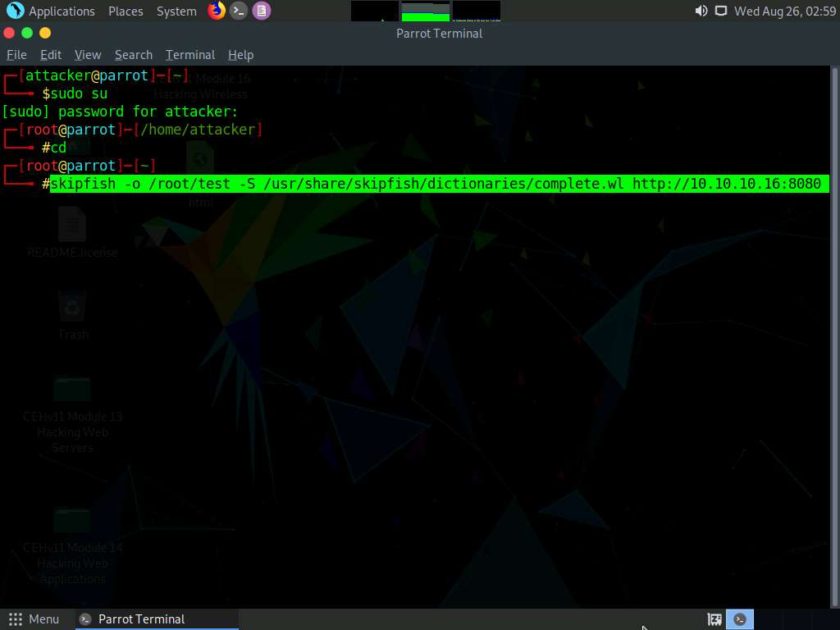Viewport: 840px width, 630px height.
Task: Launch Firefox from the top panel
Action: [x=217, y=11]
